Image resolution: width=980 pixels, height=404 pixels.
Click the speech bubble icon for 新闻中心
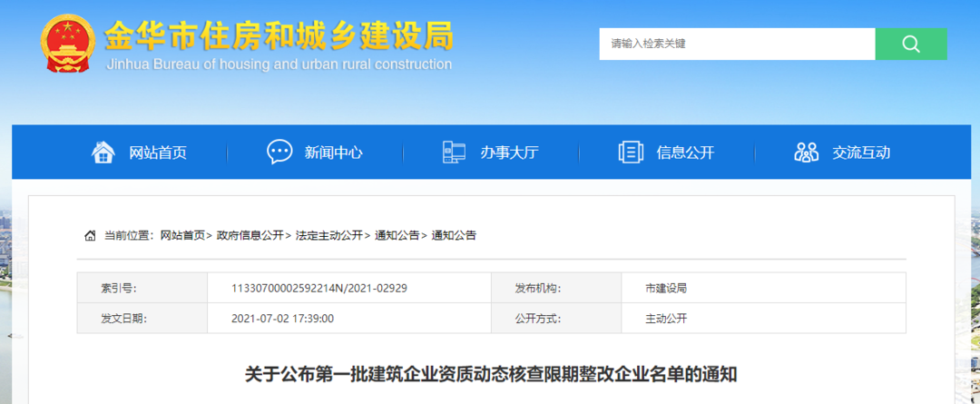279,153
